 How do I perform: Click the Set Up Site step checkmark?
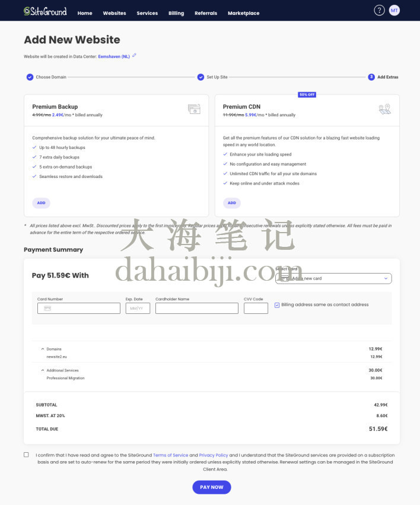[x=201, y=77]
